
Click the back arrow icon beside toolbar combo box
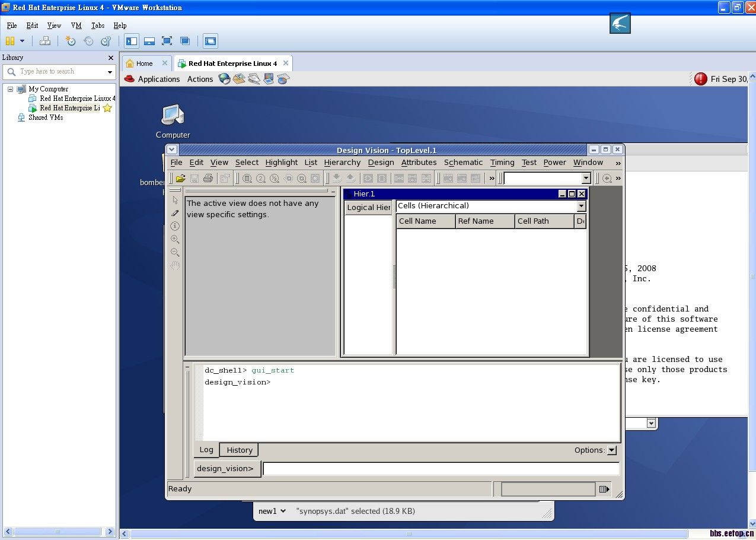607,178
